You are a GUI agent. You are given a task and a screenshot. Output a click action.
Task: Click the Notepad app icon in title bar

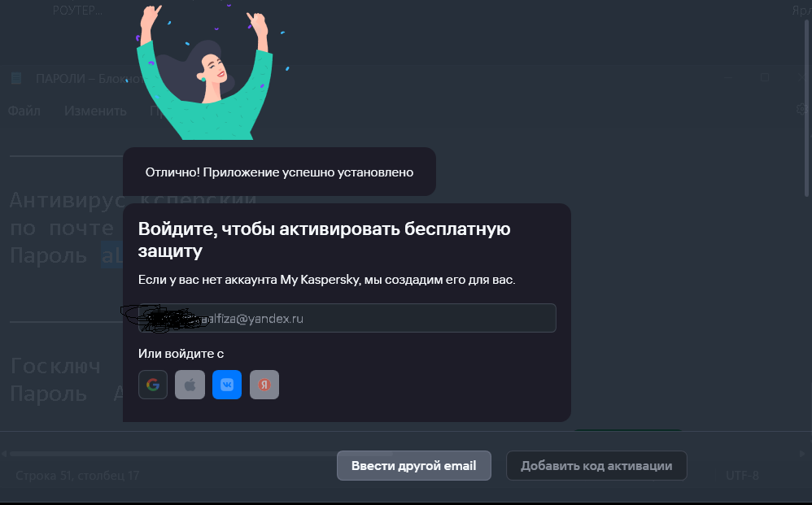[x=16, y=78]
